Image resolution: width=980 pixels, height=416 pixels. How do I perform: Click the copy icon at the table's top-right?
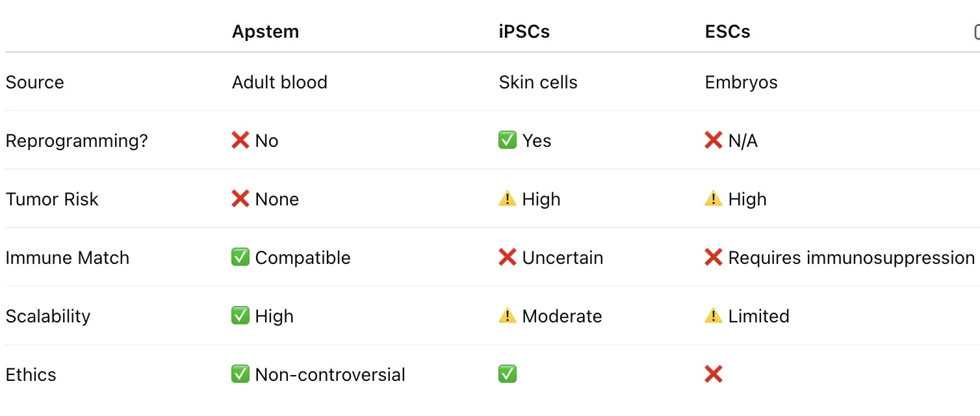(x=976, y=32)
